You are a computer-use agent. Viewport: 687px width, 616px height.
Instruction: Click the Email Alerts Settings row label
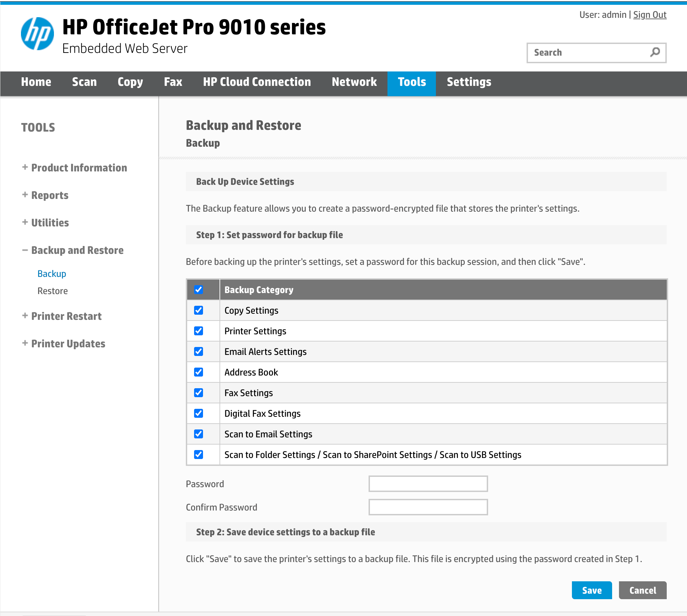click(x=266, y=352)
